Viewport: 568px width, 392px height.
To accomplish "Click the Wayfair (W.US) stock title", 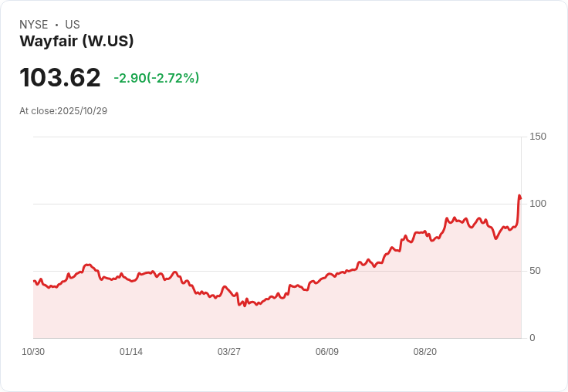I will pyautogui.click(x=76, y=42).
